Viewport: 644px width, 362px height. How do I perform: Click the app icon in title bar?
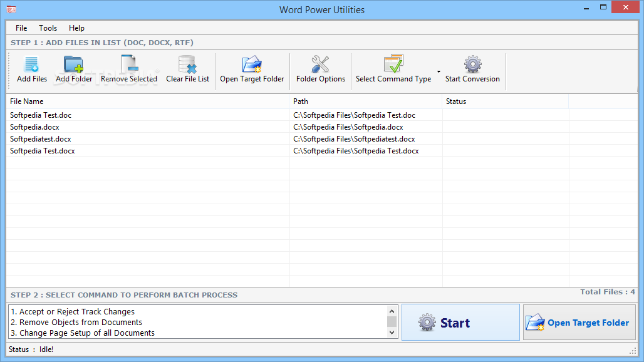click(x=11, y=9)
